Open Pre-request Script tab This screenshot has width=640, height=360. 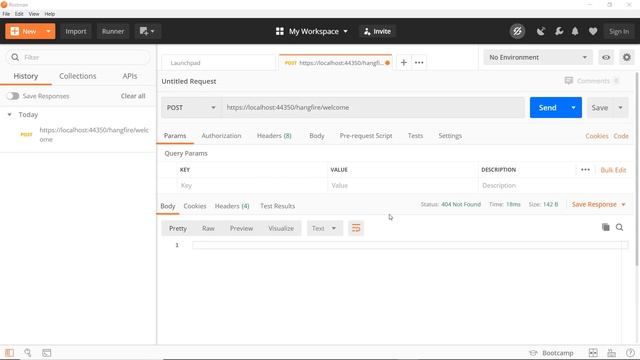[x=366, y=136]
